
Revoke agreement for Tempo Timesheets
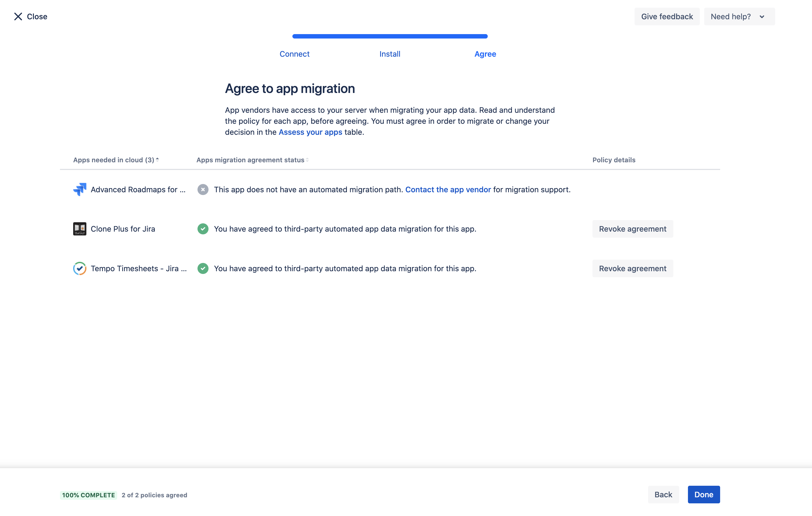pos(632,268)
